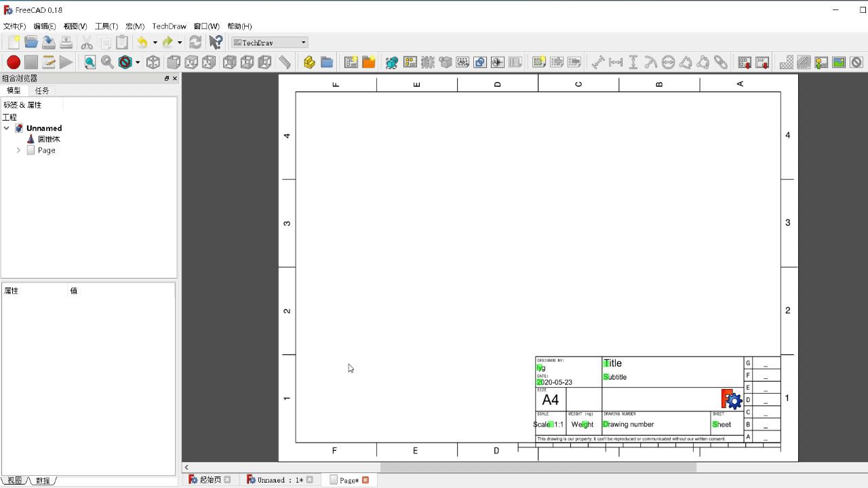Toggle view frames on or off
Image resolution: width=868 pixels, height=488 pixels.
[856, 62]
